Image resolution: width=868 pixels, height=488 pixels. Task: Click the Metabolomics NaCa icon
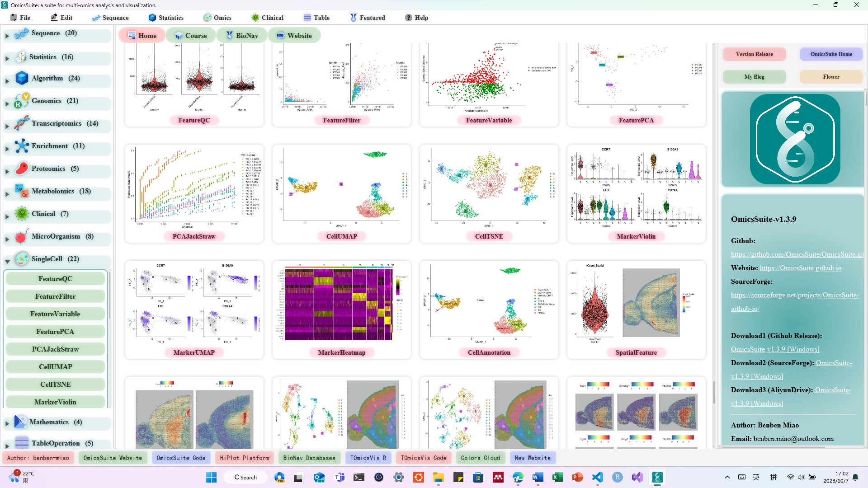(21, 192)
